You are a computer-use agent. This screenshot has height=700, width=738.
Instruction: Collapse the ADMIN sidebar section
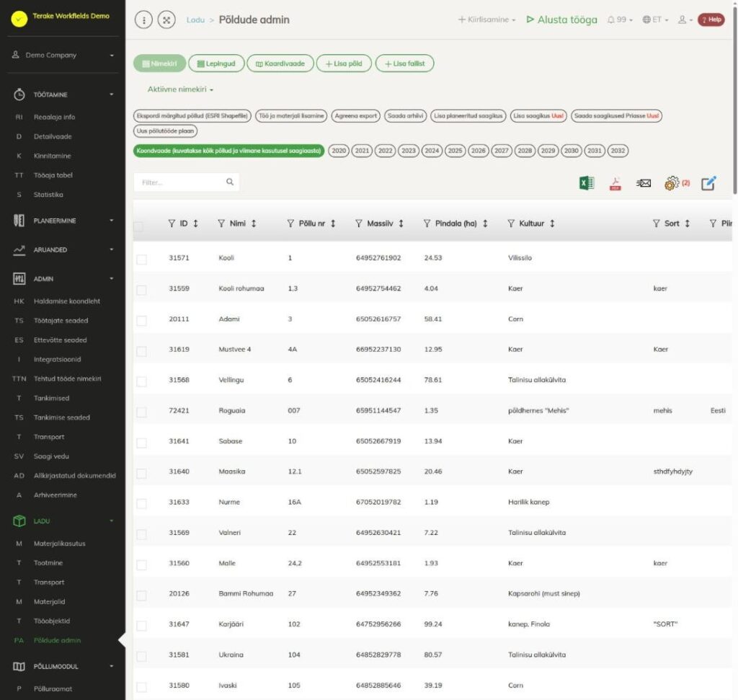tap(63, 279)
